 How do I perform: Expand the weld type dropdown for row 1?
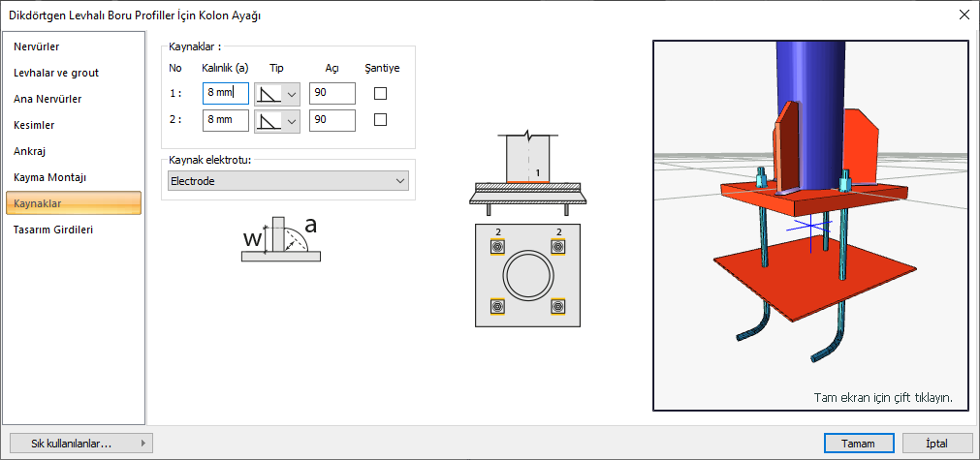[x=292, y=94]
